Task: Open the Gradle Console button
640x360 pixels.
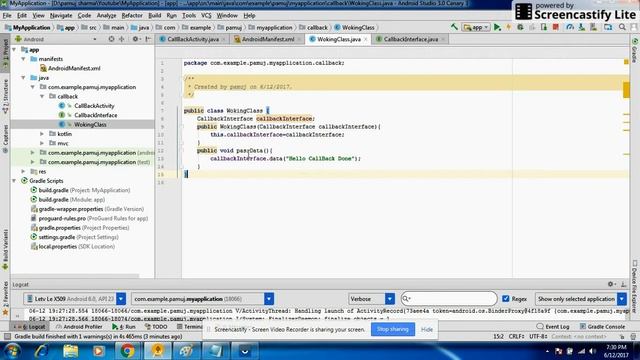Action: tap(602, 327)
